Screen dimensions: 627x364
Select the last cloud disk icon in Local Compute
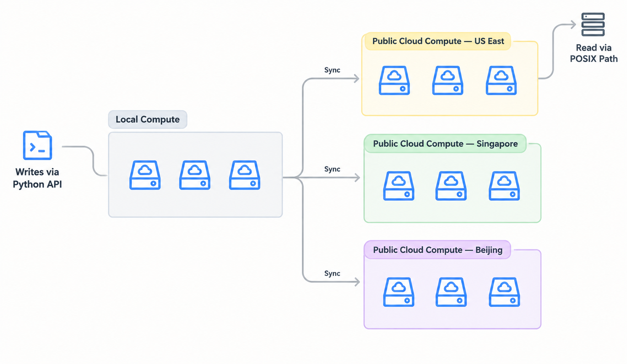coord(245,175)
